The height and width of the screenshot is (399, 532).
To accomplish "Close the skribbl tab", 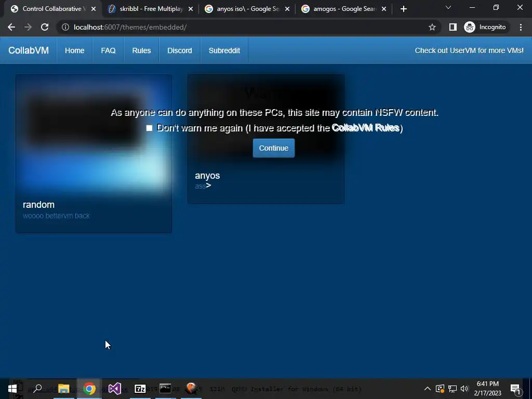I will point(191,9).
